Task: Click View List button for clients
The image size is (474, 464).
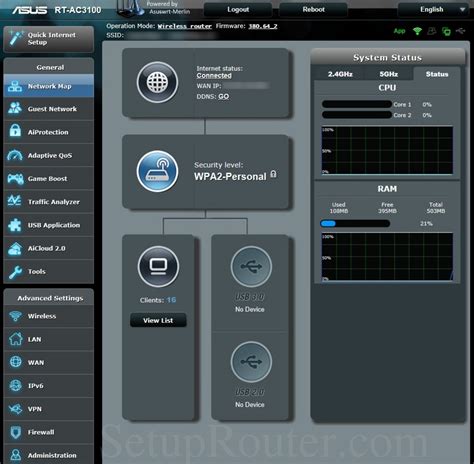Action: [158, 320]
